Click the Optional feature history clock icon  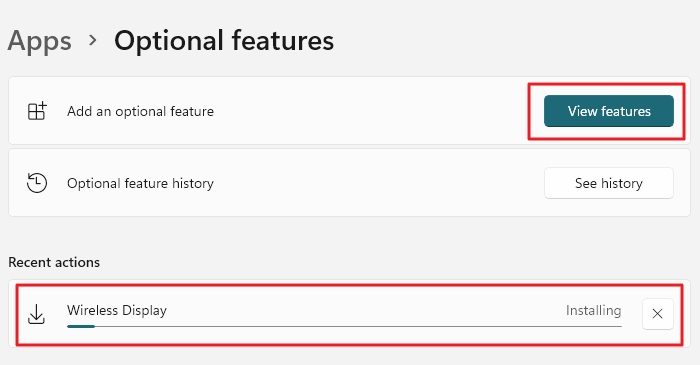click(37, 183)
